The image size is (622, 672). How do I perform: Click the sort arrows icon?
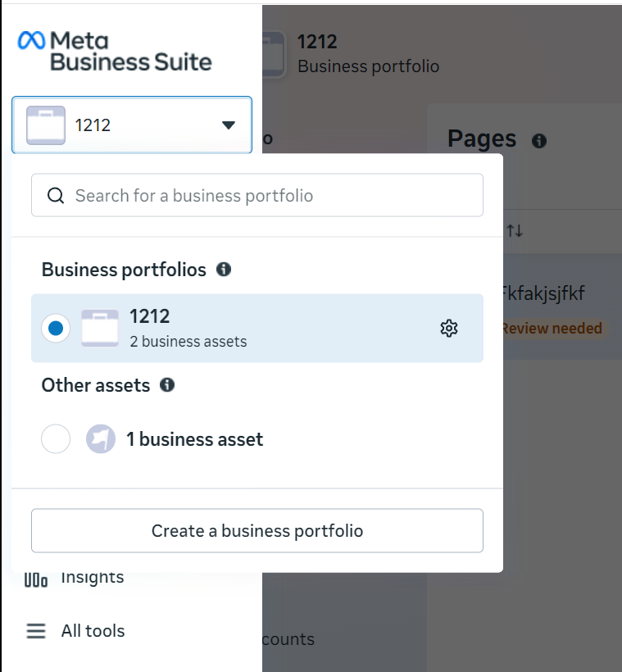pos(515,231)
